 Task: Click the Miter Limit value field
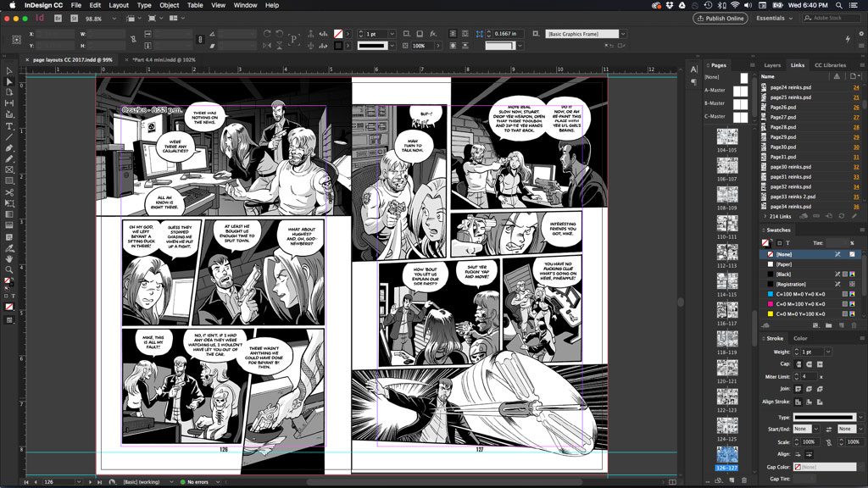tap(807, 377)
